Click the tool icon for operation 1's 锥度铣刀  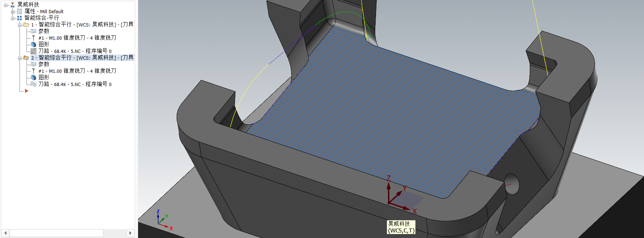(x=34, y=38)
